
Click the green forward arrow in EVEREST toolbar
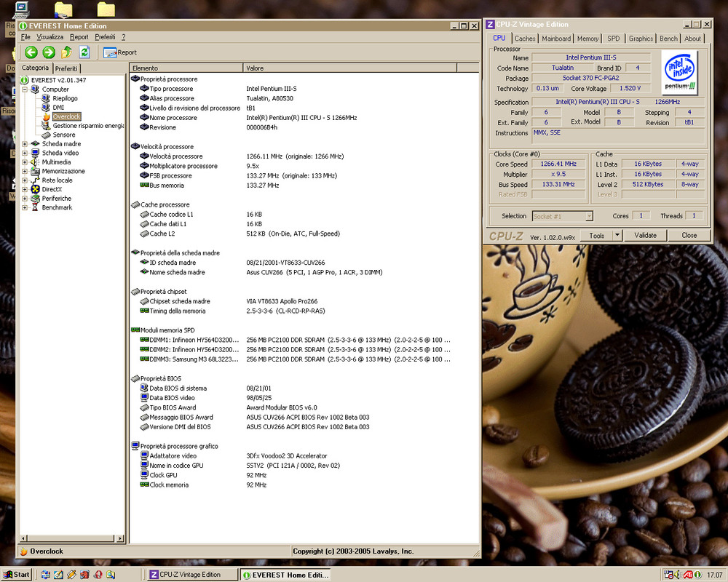[49, 52]
